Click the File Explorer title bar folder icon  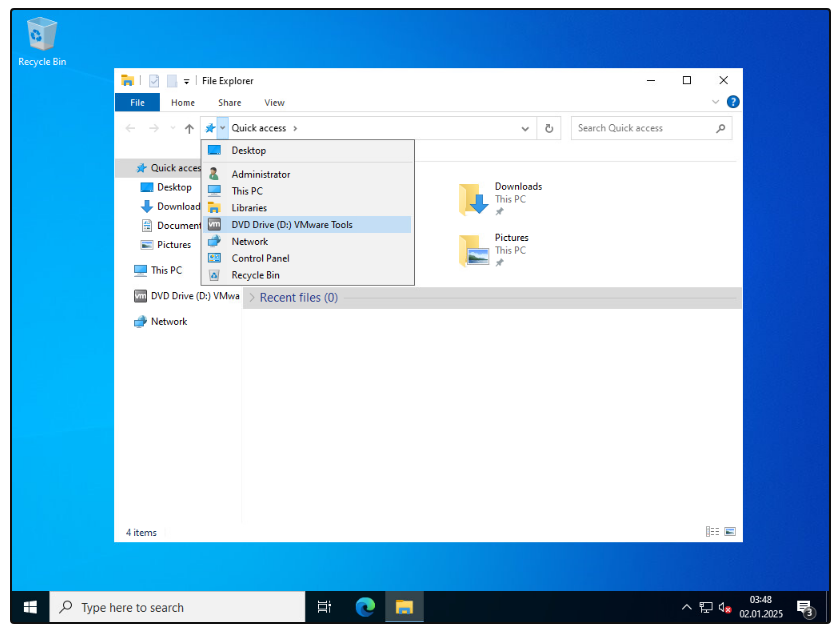coord(128,80)
